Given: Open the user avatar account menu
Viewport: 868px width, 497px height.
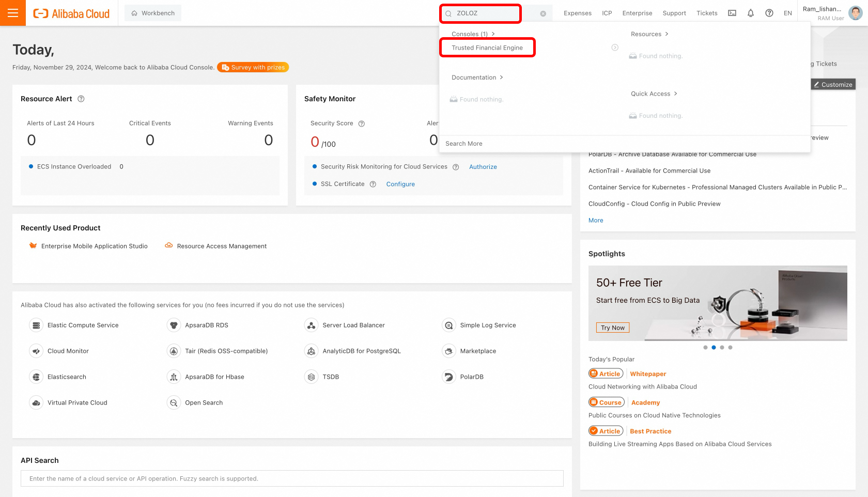Looking at the screenshot, I should pyautogui.click(x=856, y=13).
